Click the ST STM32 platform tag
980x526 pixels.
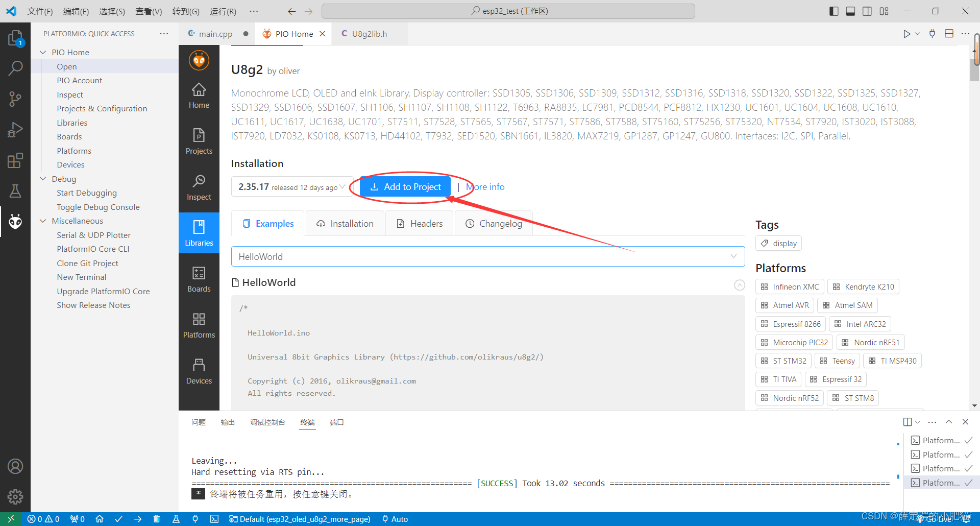783,361
